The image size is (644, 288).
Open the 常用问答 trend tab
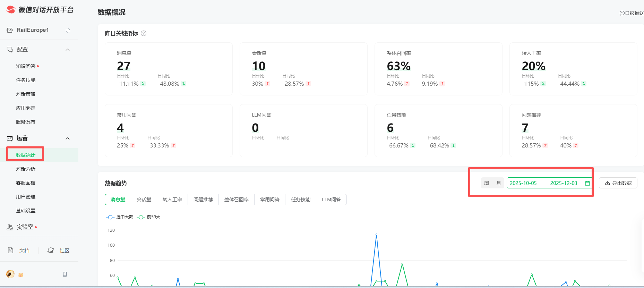pos(270,200)
